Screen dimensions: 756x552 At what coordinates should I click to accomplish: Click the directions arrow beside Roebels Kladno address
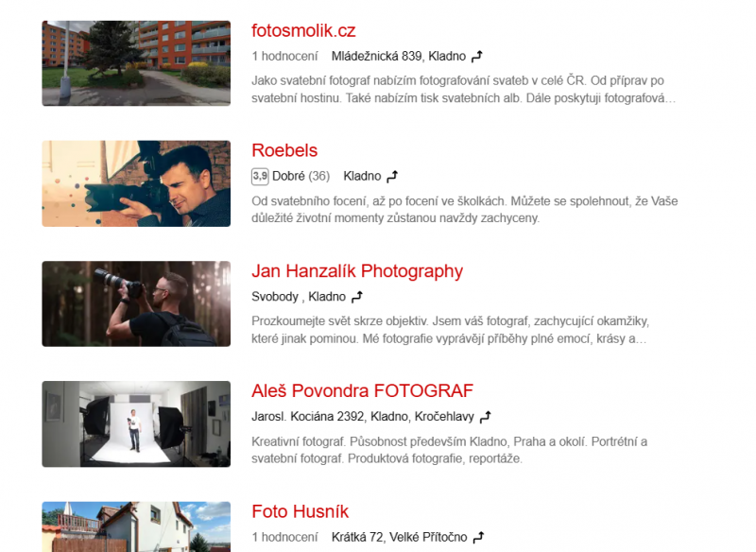pos(392,177)
